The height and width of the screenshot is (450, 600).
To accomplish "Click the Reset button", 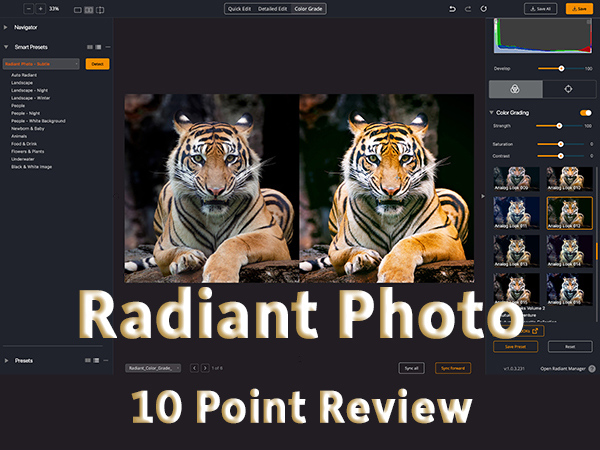I will (x=570, y=347).
